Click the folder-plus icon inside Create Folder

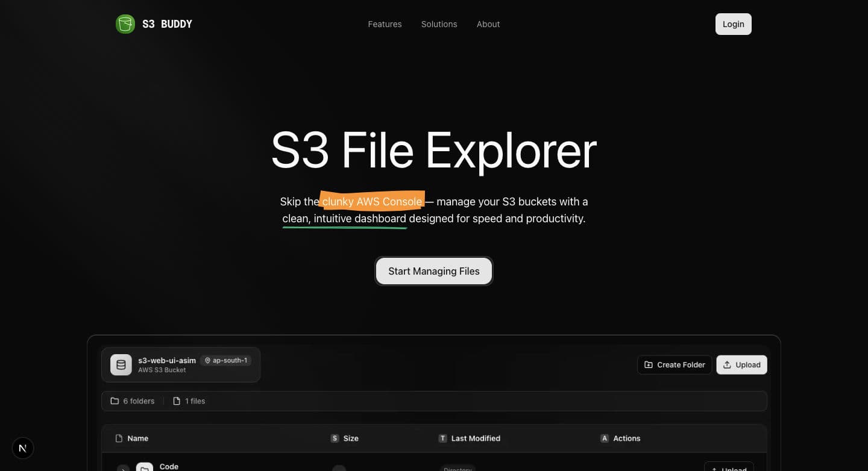coord(648,364)
